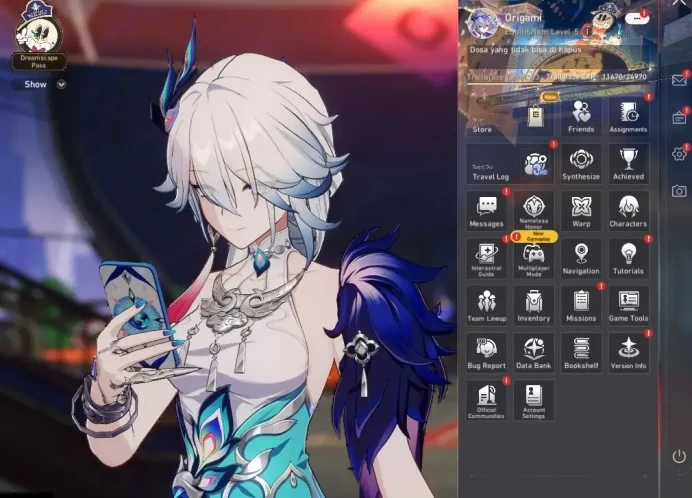The width and height of the screenshot is (692, 498).
Task: Click the power logout icon
Action: point(679,456)
